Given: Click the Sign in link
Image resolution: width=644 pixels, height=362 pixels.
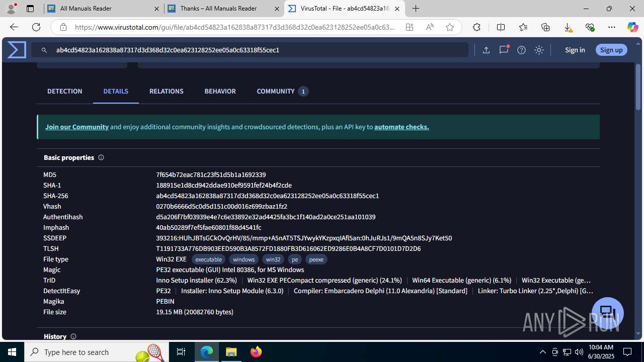Looking at the screenshot, I should coord(575,50).
